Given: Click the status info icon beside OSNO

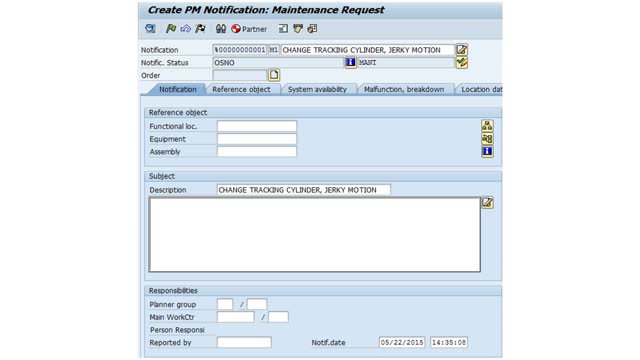Looking at the screenshot, I should point(350,62).
